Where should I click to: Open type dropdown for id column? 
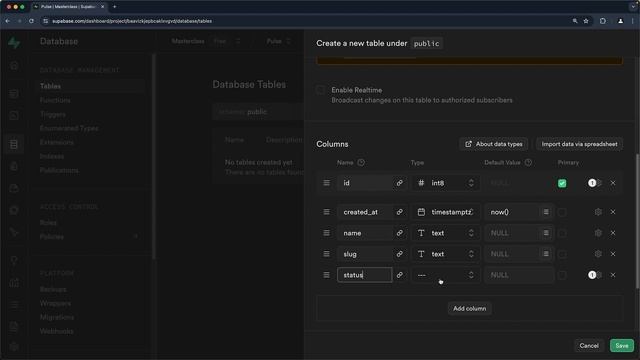click(445, 183)
